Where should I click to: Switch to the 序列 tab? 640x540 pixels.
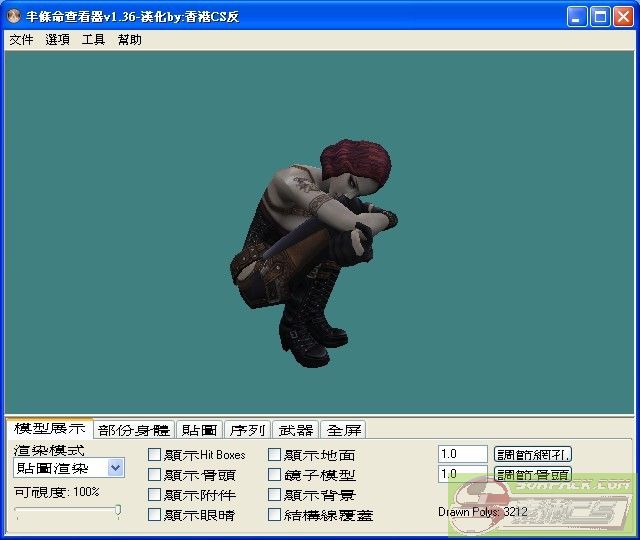point(247,430)
